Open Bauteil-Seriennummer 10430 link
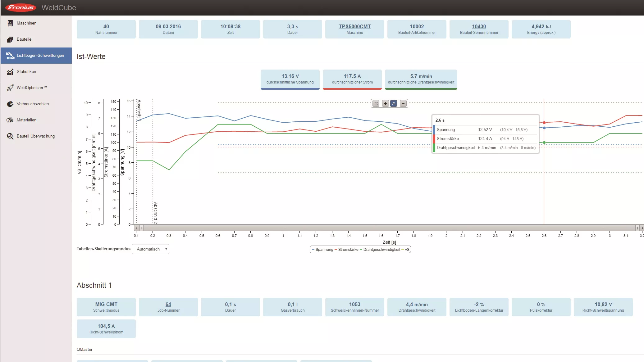 [479, 26]
